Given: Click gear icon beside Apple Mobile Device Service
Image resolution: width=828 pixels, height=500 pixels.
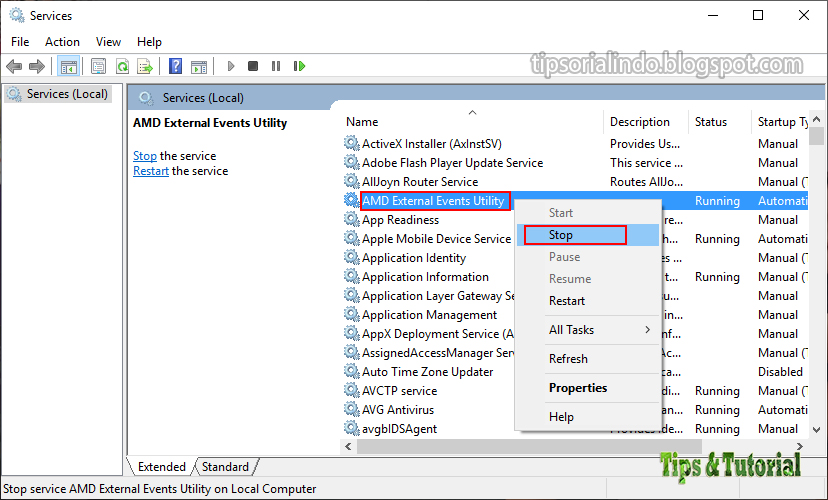Looking at the screenshot, I should point(352,238).
